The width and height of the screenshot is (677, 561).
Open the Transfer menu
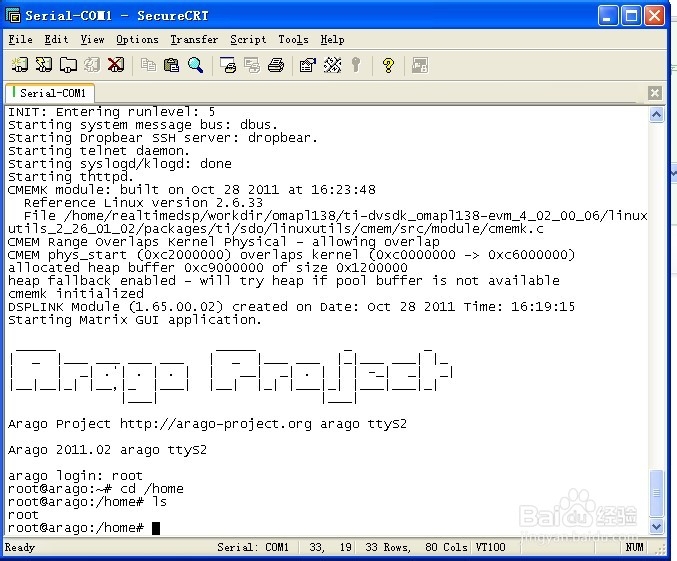click(194, 40)
